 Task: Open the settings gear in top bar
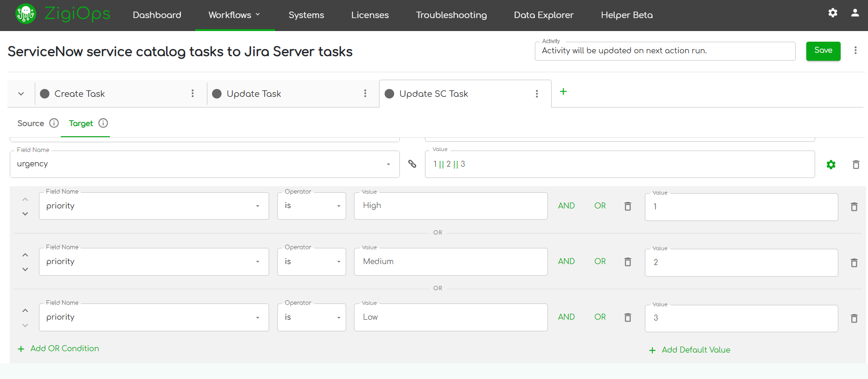833,13
